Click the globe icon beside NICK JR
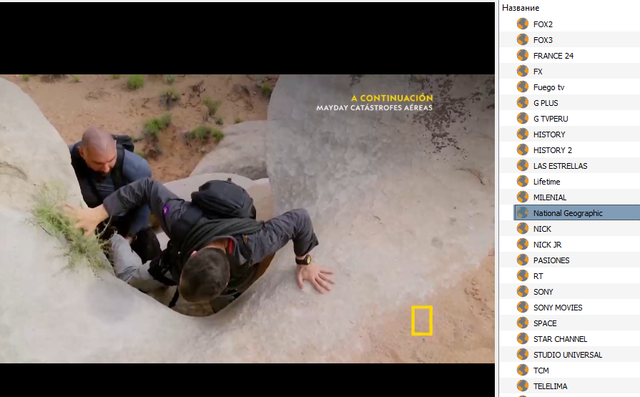The image size is (640, 397). (x=522, y=244)
